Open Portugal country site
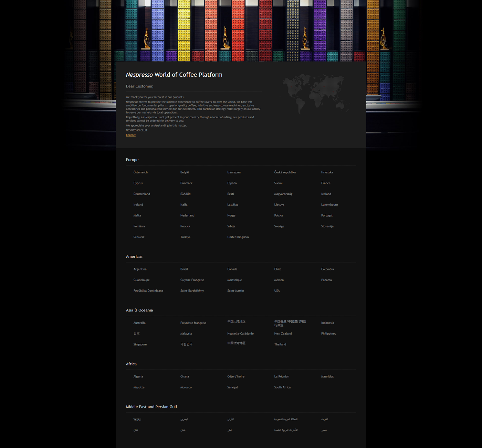Screen dimensions: 482x448 [327, 215]
